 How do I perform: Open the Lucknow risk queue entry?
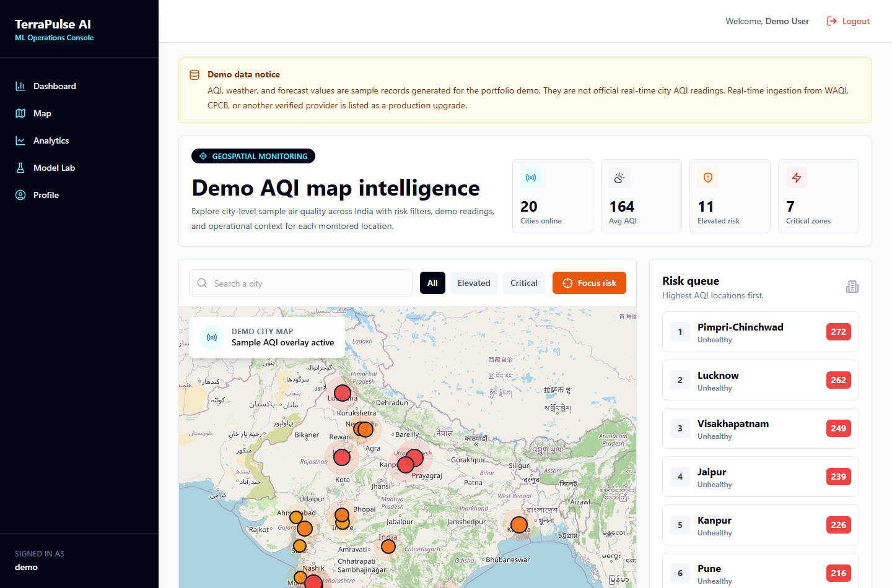pyautogui.click(x=761, y=380)
